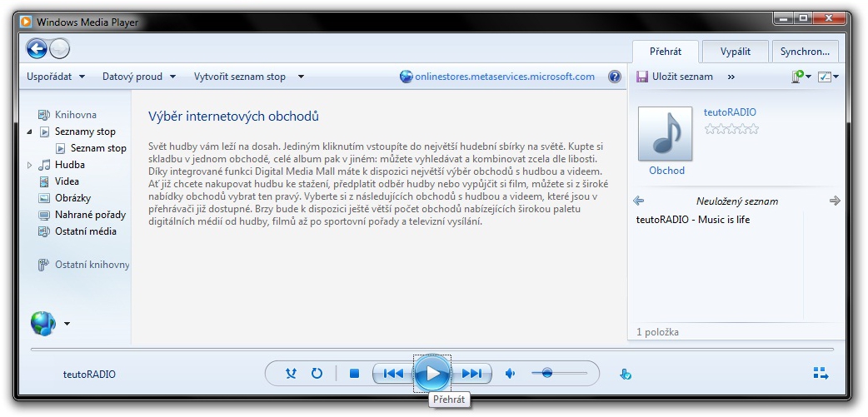Skip to the previous track

coord(393,374)
